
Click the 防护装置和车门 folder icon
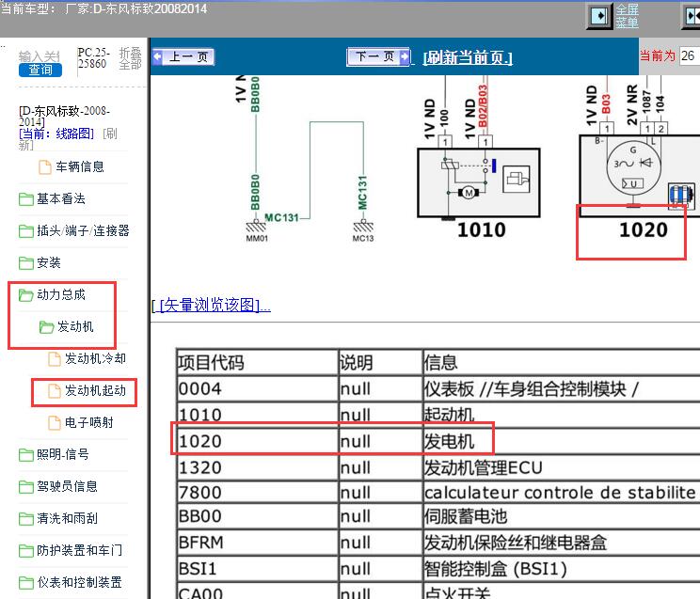[26, 551]
